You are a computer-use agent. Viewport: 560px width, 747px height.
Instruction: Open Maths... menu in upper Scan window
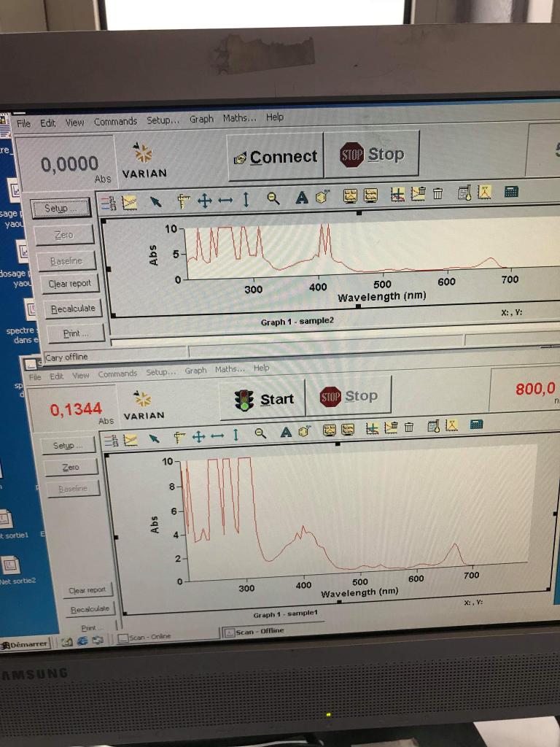pos(239,117)
